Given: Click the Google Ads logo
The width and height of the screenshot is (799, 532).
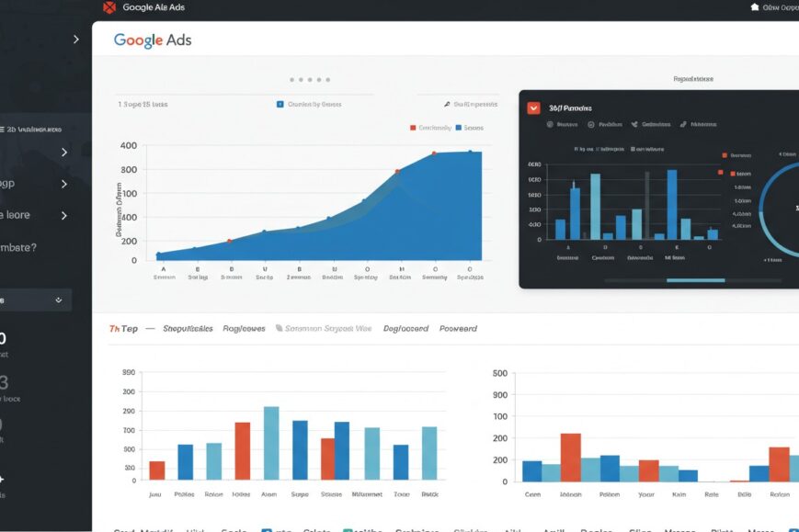Looking at the screenshot, I should pyautogui.click(x=153, y=40).
